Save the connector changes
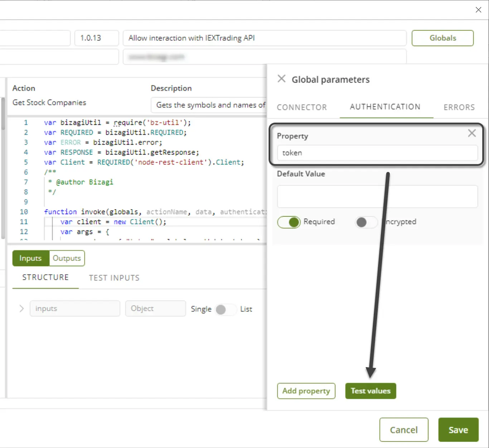 (458, 430)
